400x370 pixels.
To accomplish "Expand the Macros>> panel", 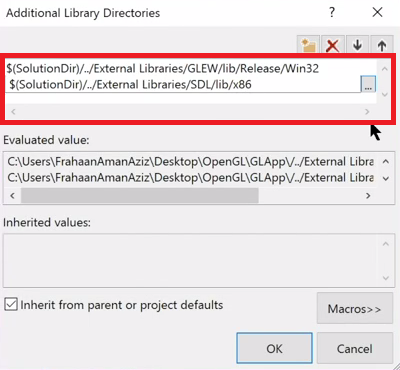I will 355,308.
